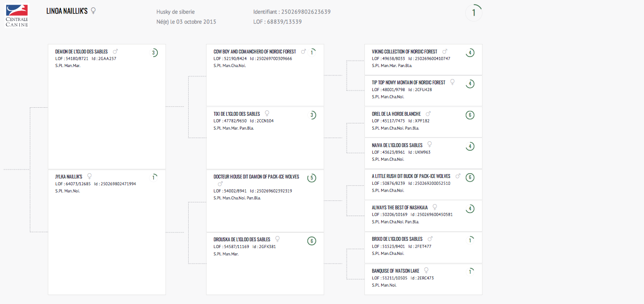Click circled 1 badge on Banquise of Watson Lake
Viewport: 644px width, 304px height.
(x=470, y=272)
